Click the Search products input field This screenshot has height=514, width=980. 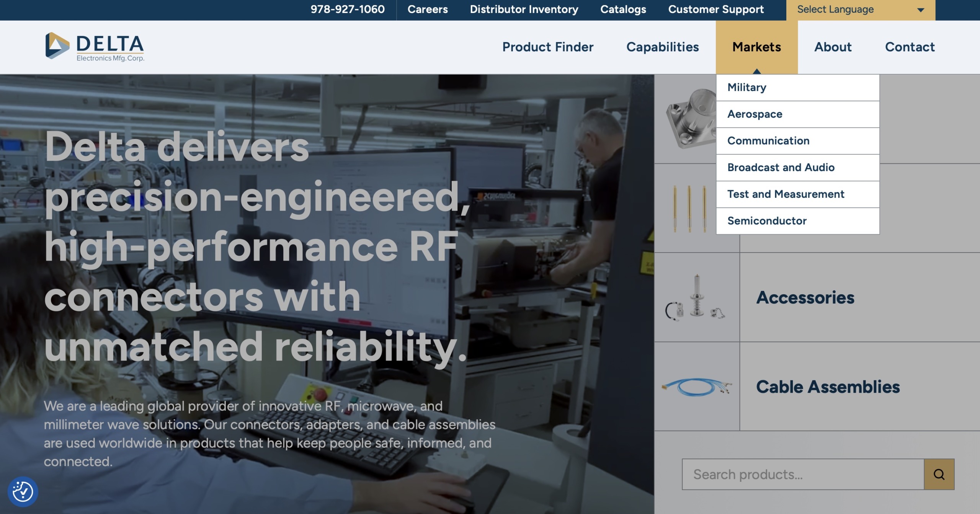click(x=802, y=474)
